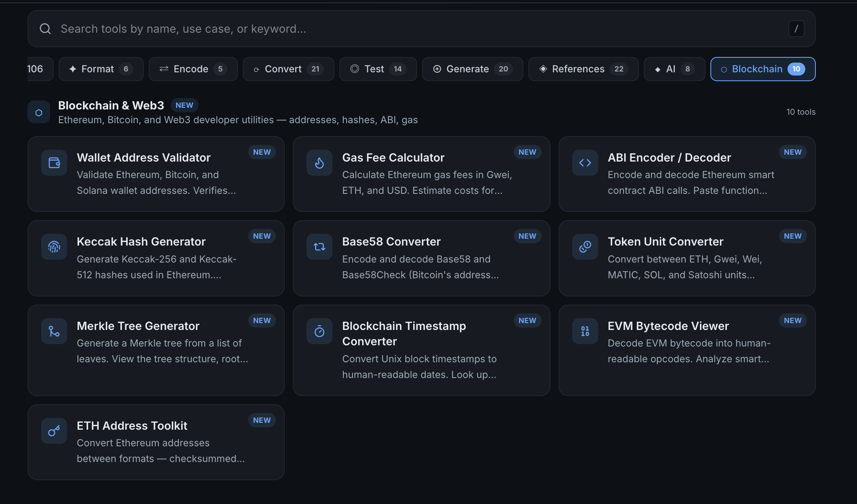The width and height of the screenshot is (857, 504).
Task: Open the Merkle Tree Generator tool
Action: [x=156, y=350]
